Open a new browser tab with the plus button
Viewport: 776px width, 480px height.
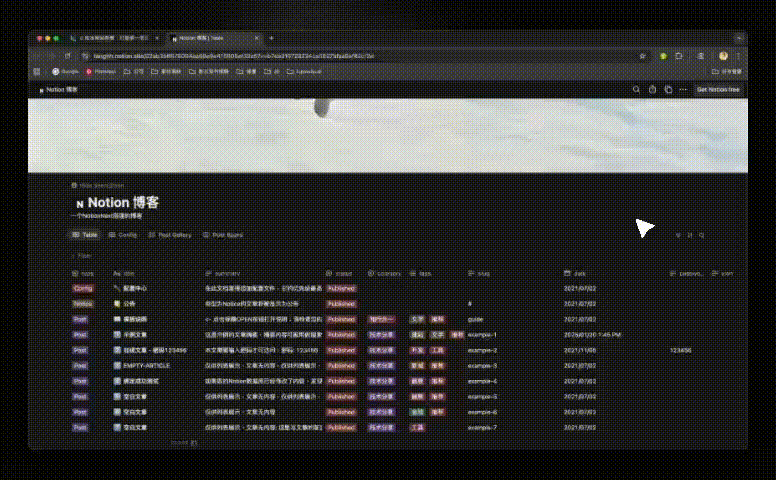coord(271,38)
